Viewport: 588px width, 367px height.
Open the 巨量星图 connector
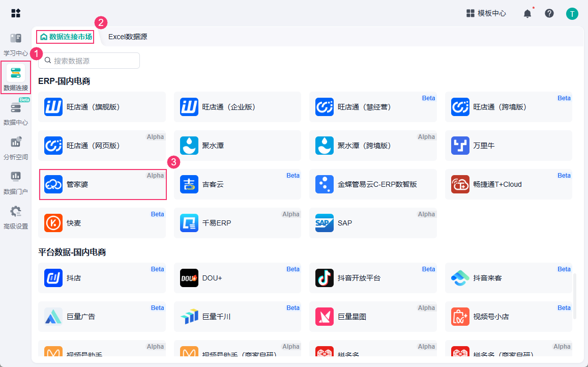pos(373,317)
